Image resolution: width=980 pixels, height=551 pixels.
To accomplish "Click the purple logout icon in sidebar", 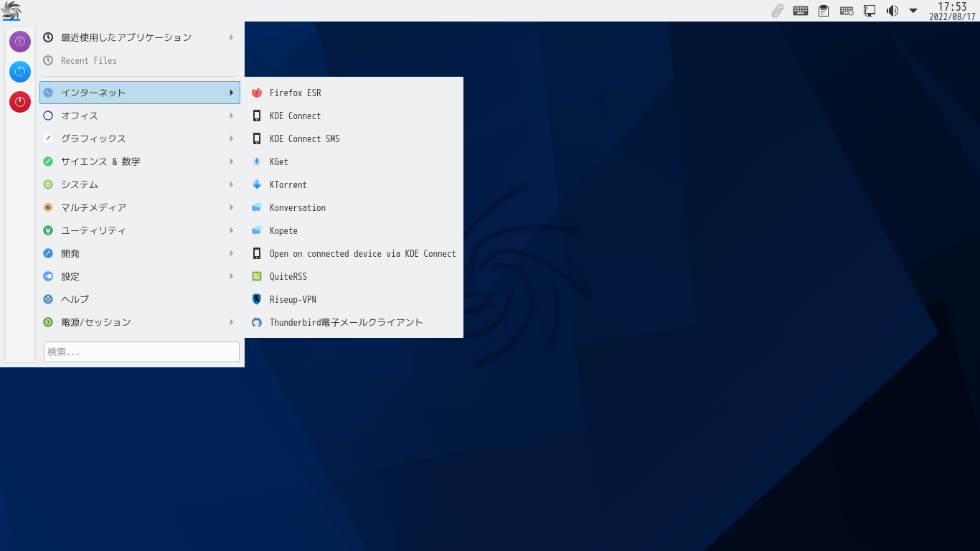I will [x=20, y=42].
